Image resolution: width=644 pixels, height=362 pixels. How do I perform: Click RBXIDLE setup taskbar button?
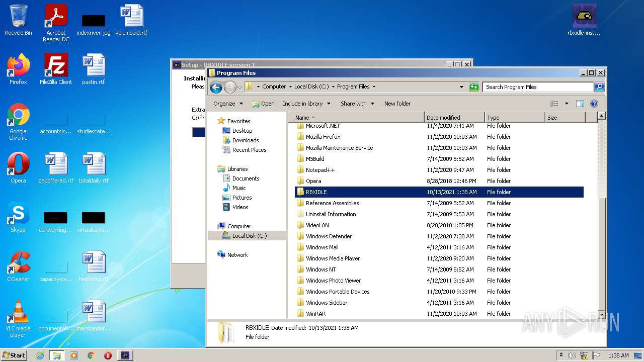pos(125,355)
